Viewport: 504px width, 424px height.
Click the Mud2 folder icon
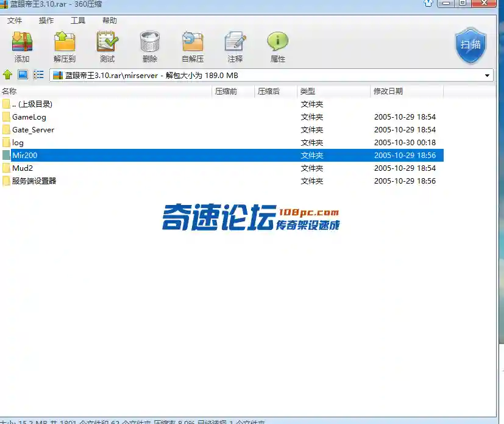6,168
